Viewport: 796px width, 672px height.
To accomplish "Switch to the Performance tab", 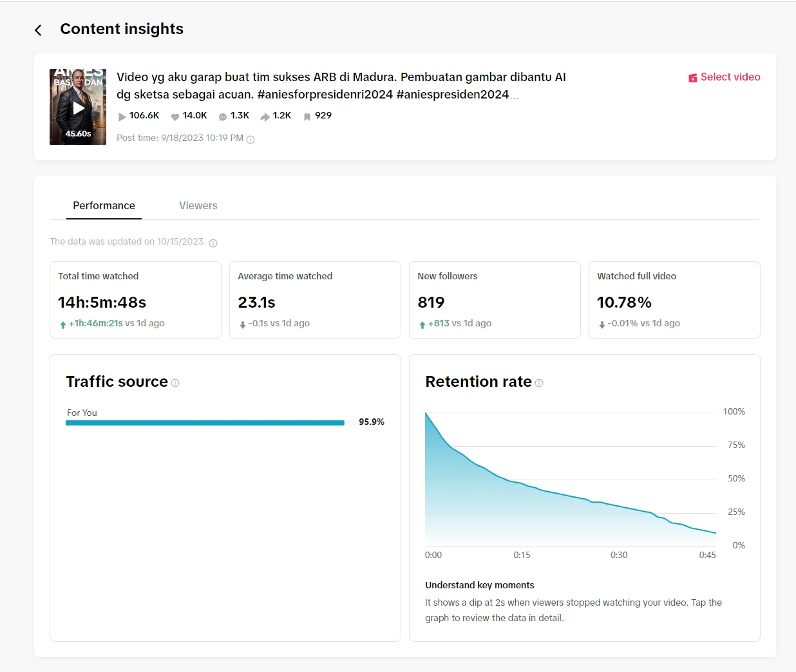I will pos(104,206).
